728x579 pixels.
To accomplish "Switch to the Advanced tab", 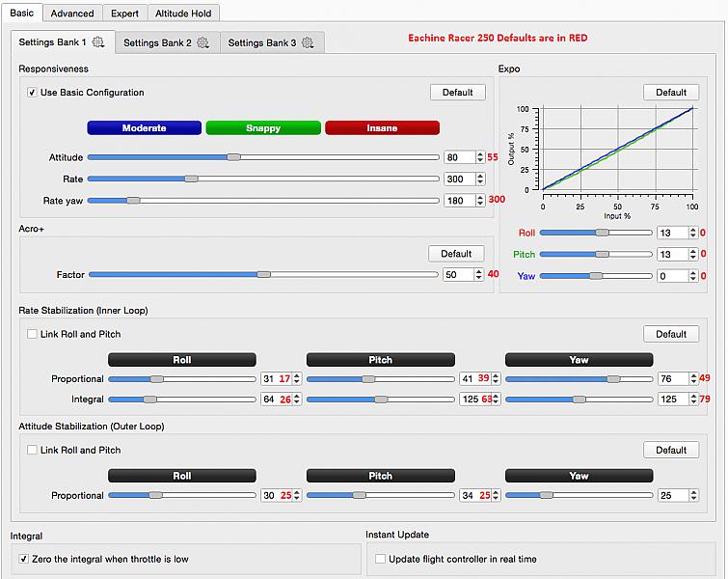I will 72,14.
